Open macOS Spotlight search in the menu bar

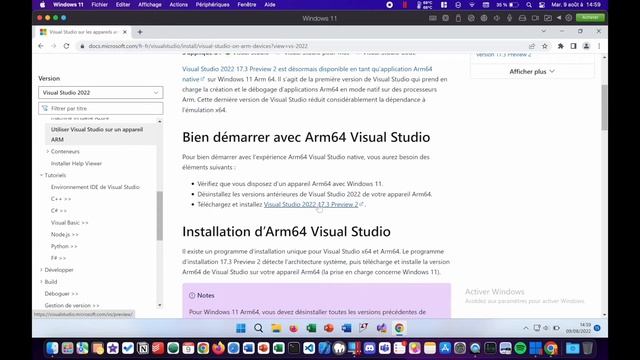coord(529,5)
